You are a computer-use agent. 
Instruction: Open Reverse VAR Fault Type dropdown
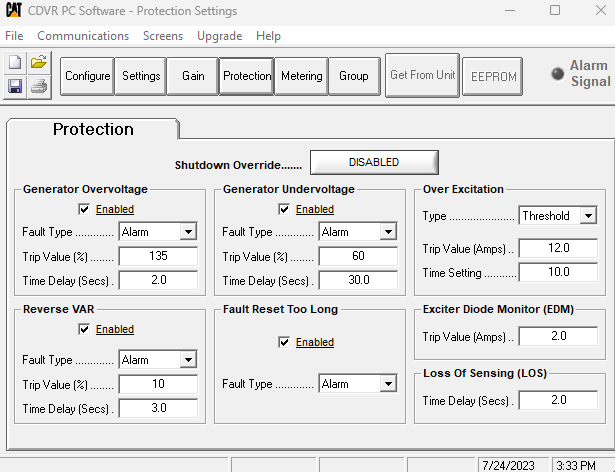pos(187,360)
